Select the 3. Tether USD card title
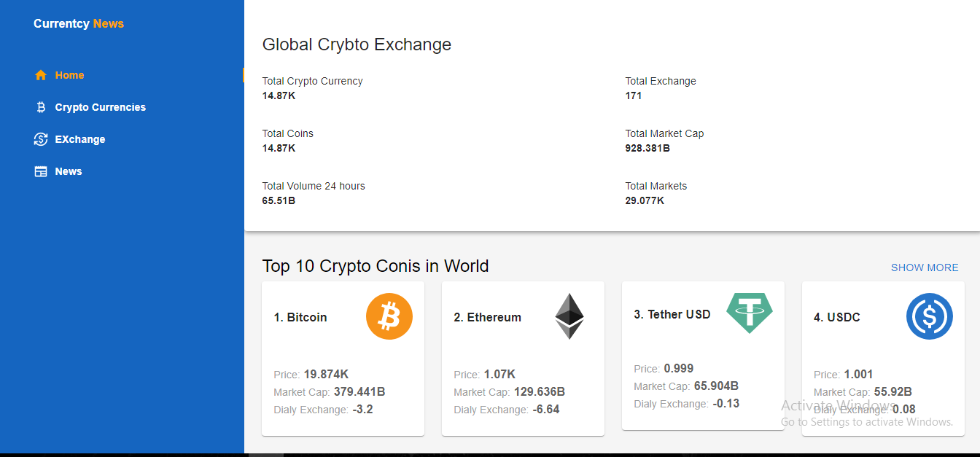The height and width of the screenshot is (457, 980). click(672, 314)
